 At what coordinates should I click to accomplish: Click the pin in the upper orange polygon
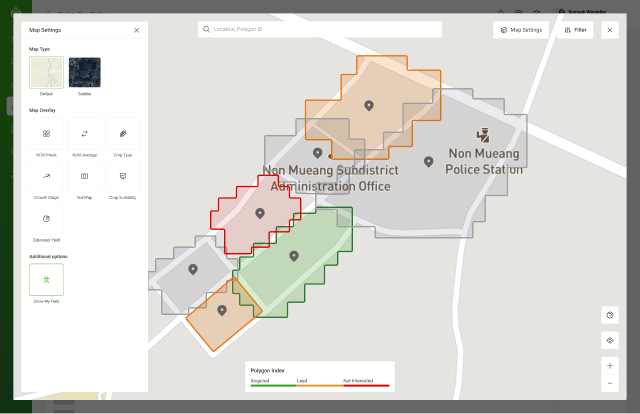[369, 105]
